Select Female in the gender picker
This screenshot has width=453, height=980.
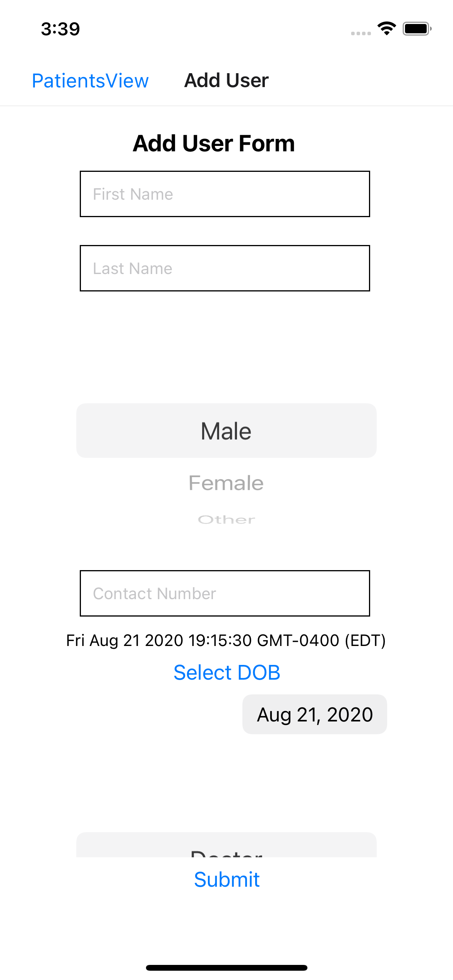[226, 483]
